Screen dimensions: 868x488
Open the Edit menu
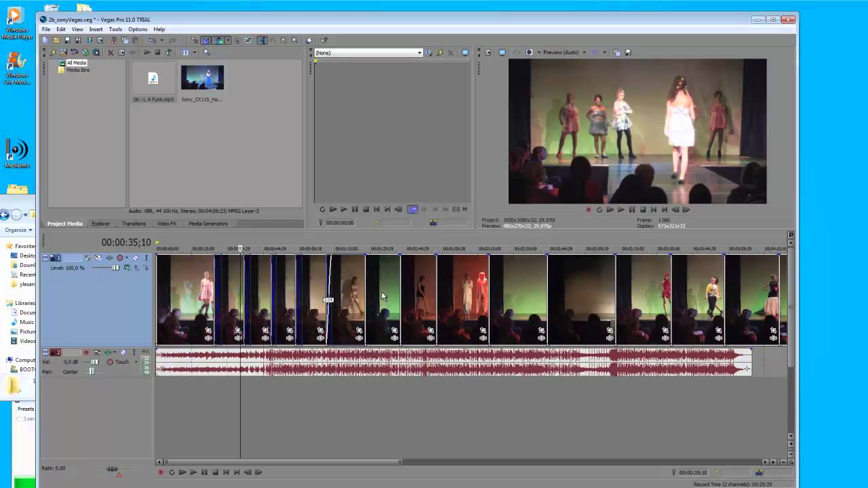61,29
